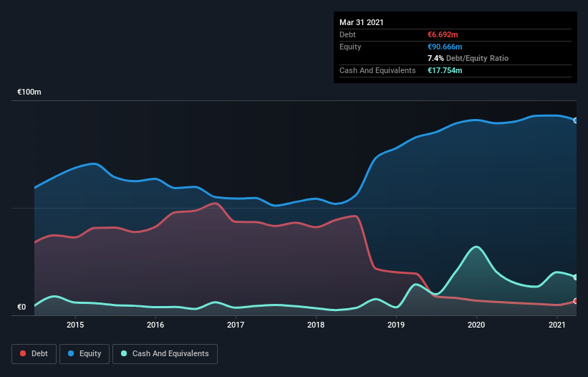Click the €6.692m debt value
The image size is (588, 377).
tap(443, 34)
